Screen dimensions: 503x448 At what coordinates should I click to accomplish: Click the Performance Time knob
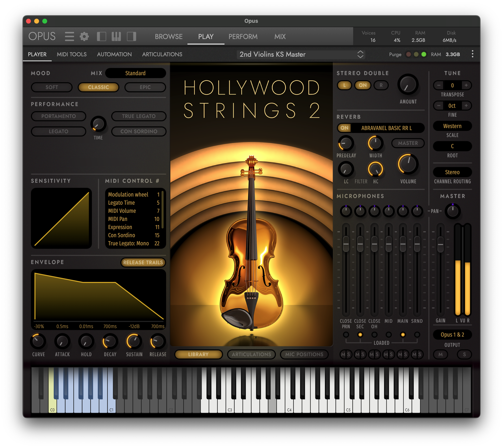tap(98, 124)
